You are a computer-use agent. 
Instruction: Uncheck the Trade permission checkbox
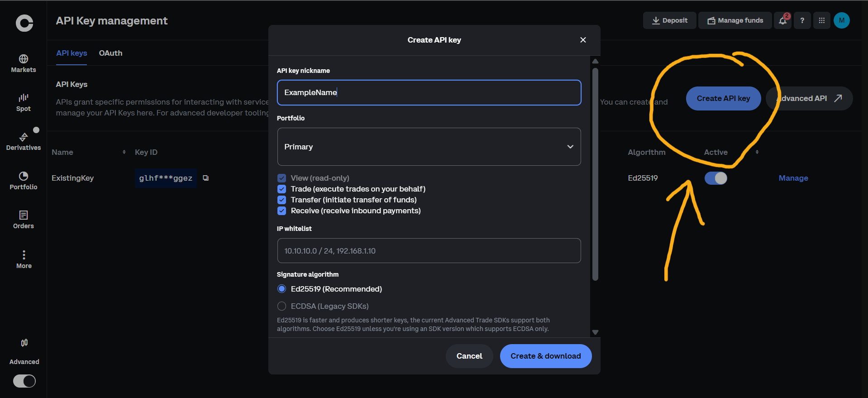point(282,189)
